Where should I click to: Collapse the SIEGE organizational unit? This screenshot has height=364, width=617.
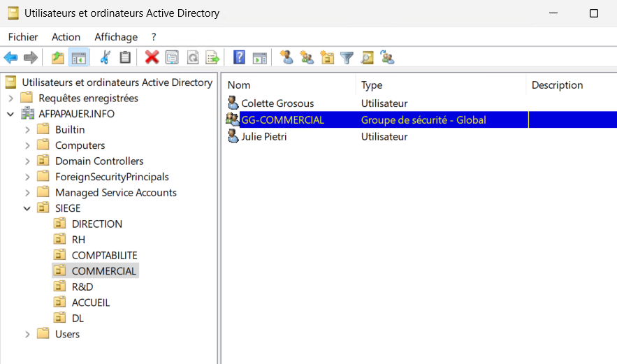27,208
